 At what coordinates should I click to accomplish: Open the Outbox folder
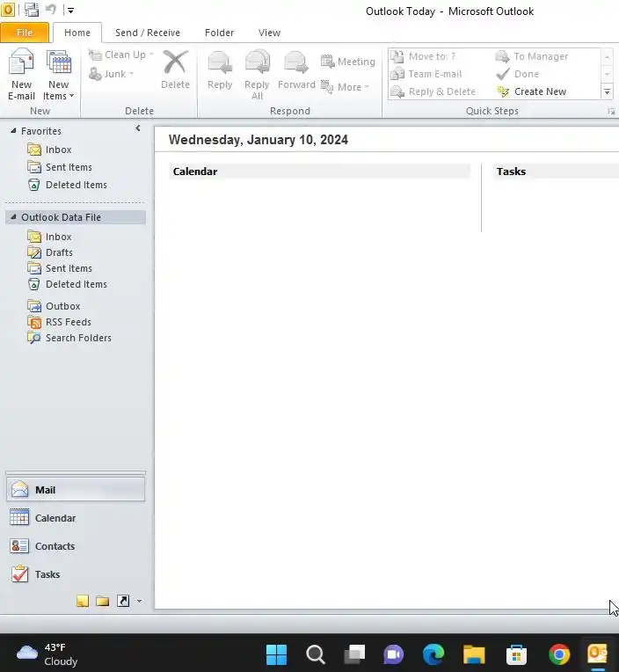[54, 306]
